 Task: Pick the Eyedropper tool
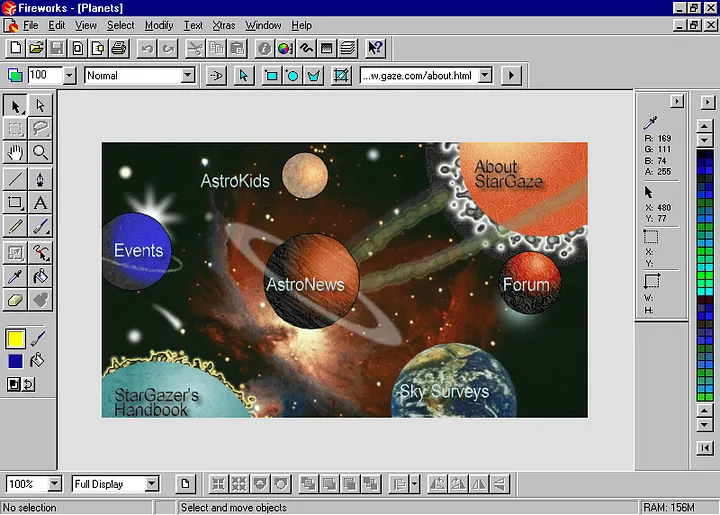(x=15, y=277)
